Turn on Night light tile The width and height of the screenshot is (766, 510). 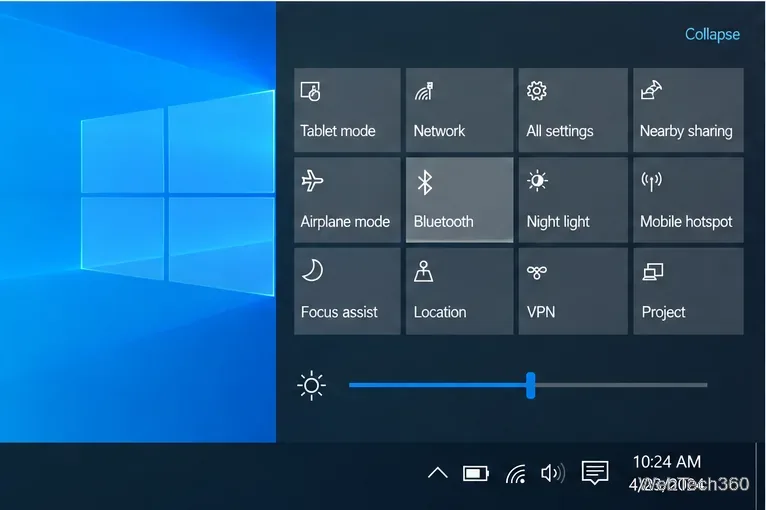pyautogui.click(x=573, y=200)
